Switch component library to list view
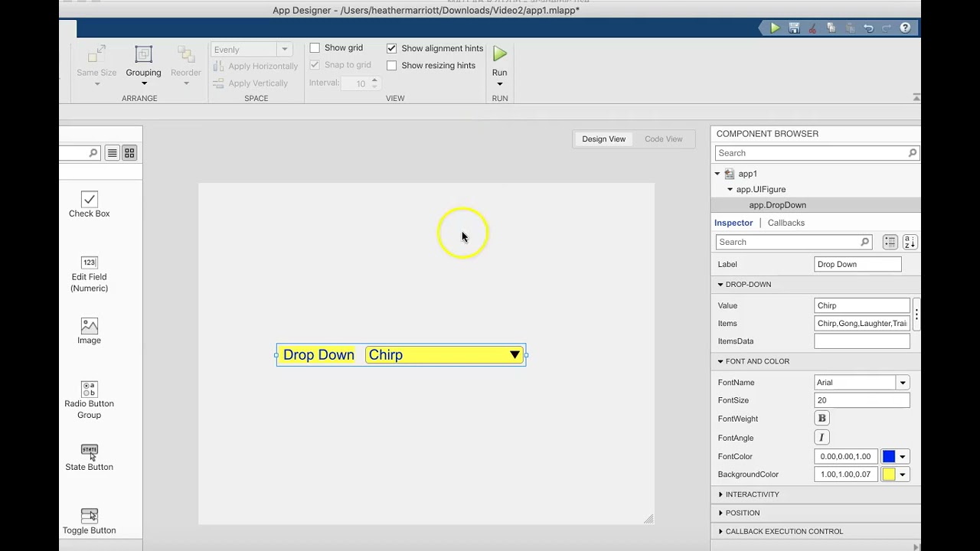Viewport: 980px width, 551px height. click(112, 153)
